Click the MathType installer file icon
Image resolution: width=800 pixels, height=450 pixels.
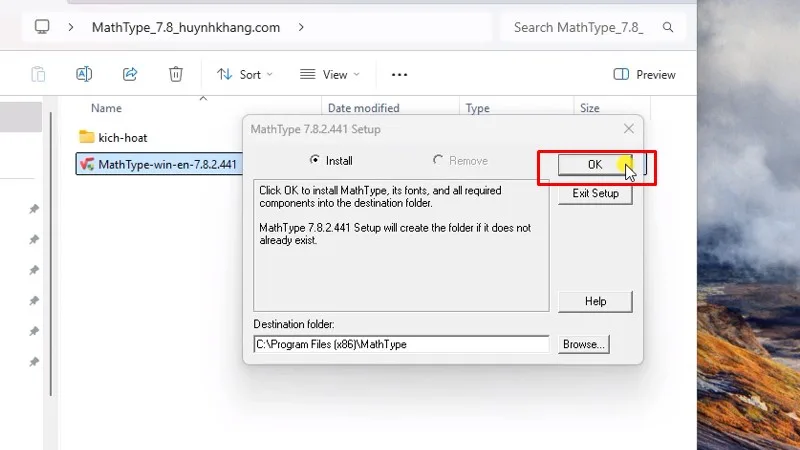coord(87,164)
